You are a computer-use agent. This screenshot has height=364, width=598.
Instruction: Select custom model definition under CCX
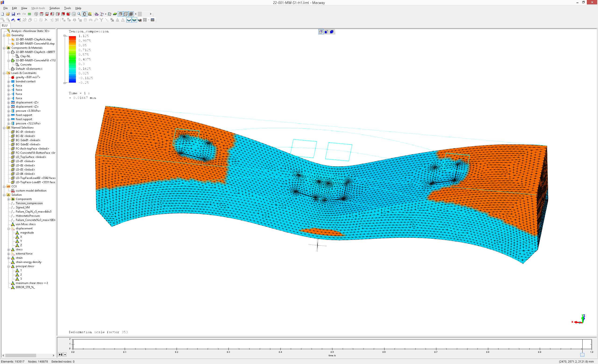[x=31, y=191]
